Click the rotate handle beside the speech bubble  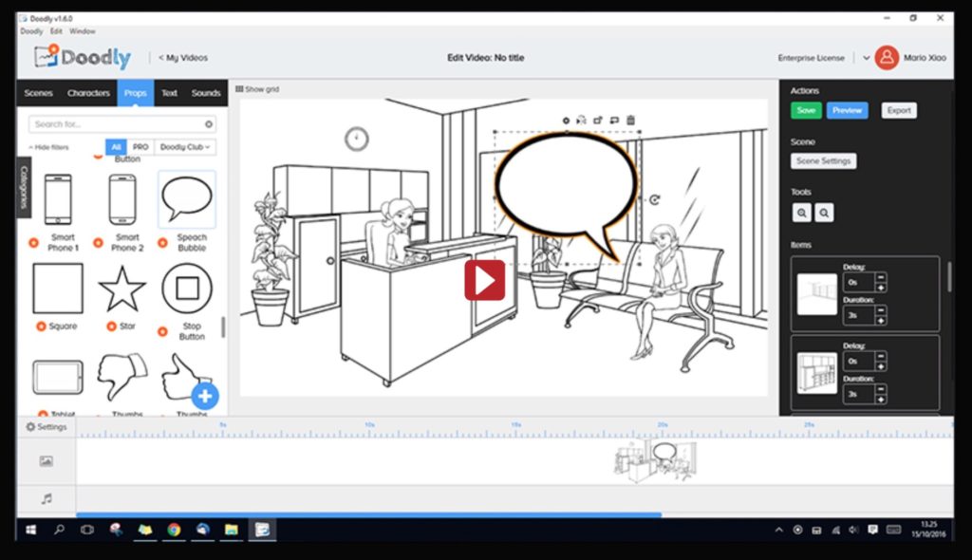click(x=655, y=199)
